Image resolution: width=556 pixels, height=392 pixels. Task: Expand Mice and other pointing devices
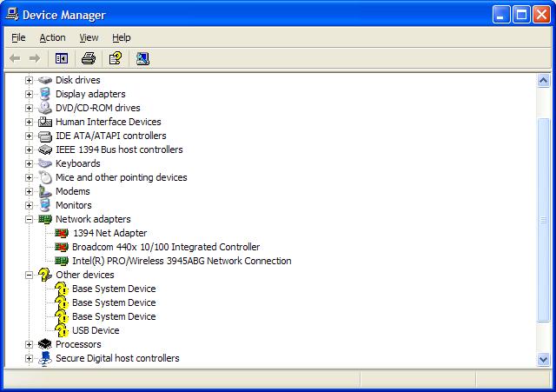29,177
